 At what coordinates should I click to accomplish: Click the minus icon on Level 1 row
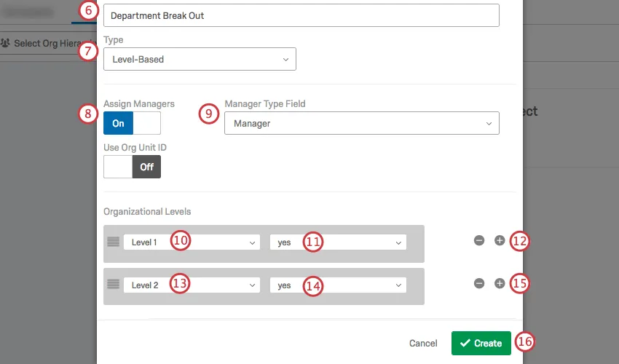point(479,240)
